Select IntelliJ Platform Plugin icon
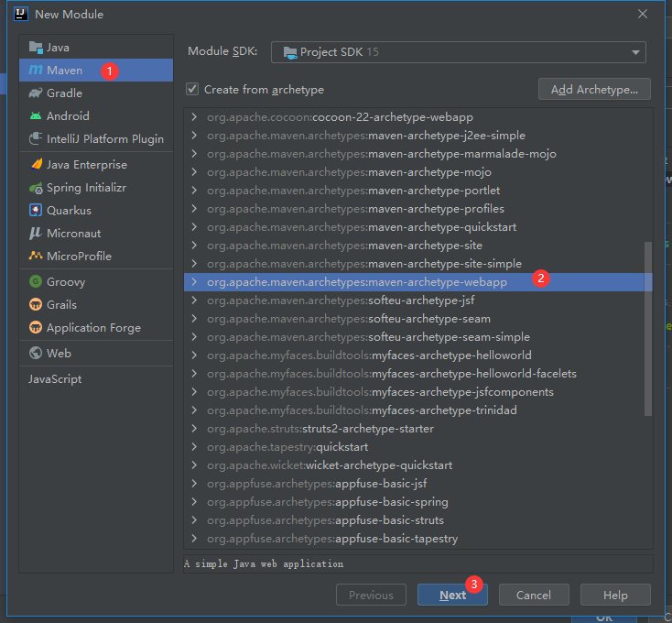The width and height of the screenshot is (672, 623). (x=36, y=138)
